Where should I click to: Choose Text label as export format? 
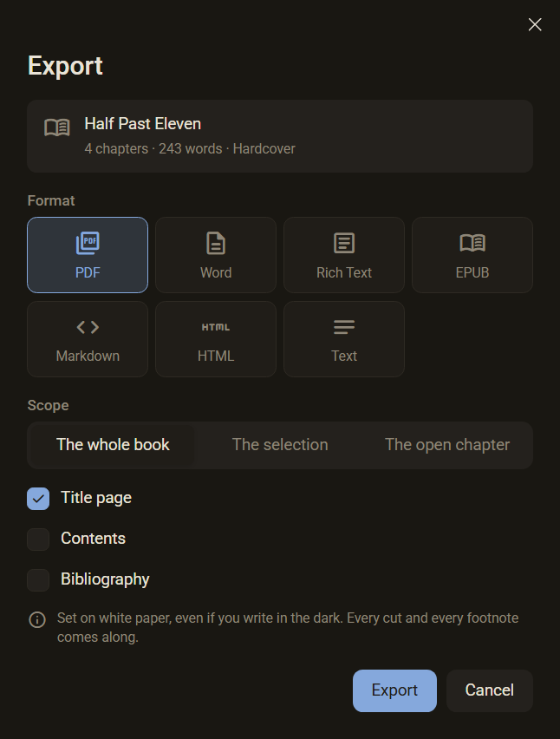click(x=344, y=356)
